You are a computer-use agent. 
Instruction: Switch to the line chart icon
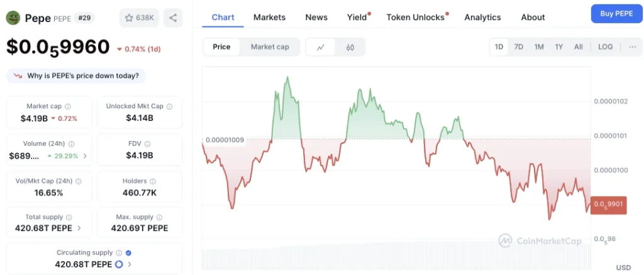tap(321, 47)
